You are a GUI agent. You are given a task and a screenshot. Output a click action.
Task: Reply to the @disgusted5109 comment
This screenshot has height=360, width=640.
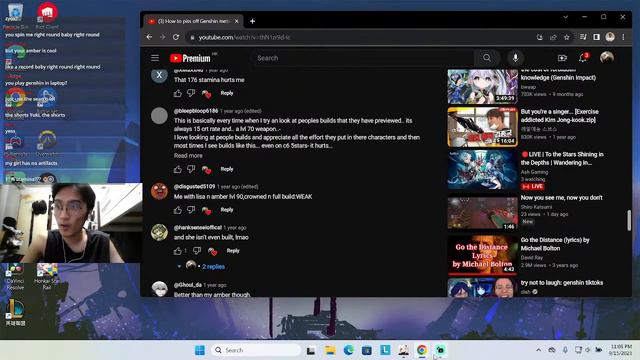227,210
